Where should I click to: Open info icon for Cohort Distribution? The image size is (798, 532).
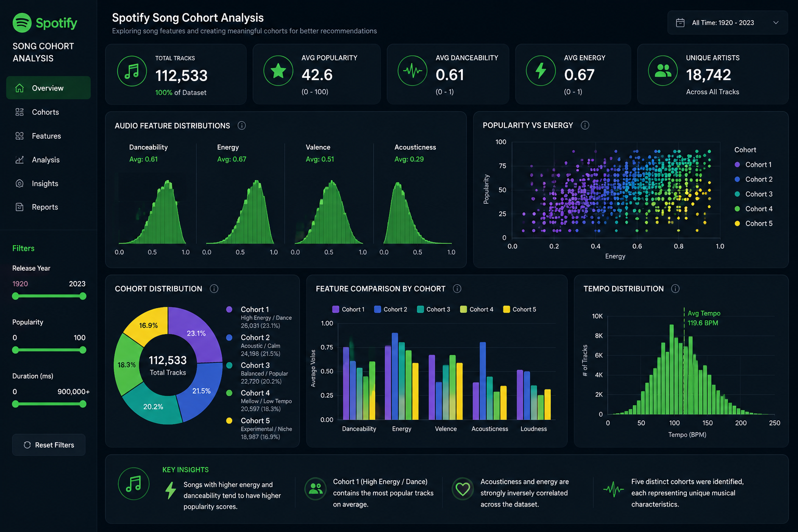point(214,289)
